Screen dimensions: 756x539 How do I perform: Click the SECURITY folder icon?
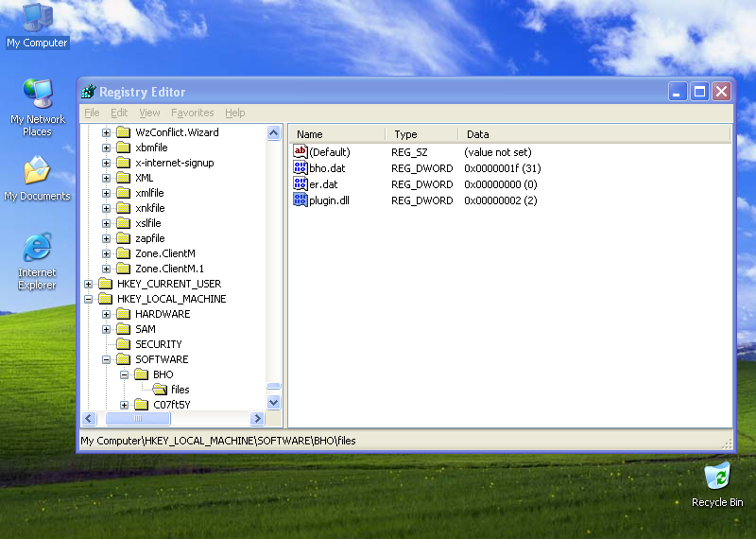click(124, 344)
